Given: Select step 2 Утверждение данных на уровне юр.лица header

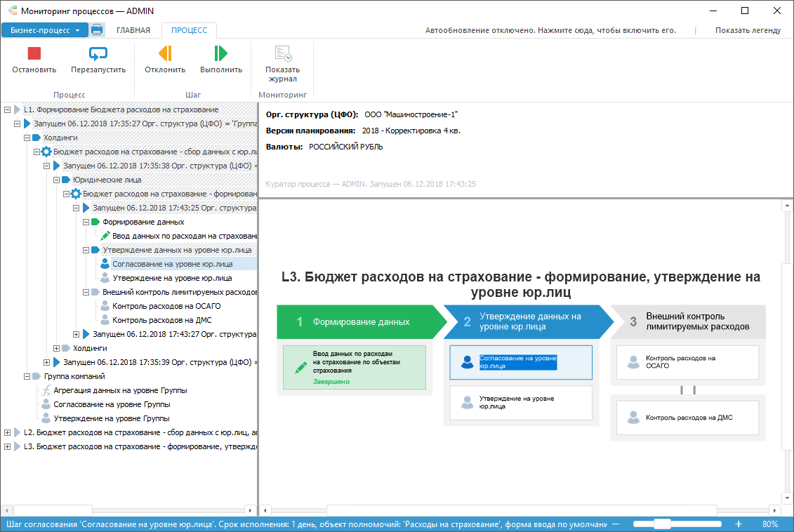Looking at the screenshot, I should pyautogui.click(x=528, y=321).
